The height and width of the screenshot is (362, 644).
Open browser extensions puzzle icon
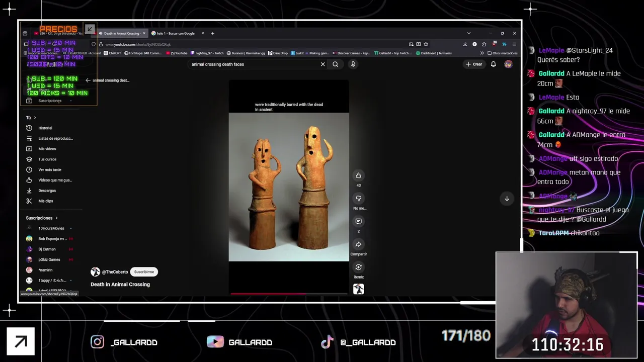pyautogui.click(x=484, y=44)
